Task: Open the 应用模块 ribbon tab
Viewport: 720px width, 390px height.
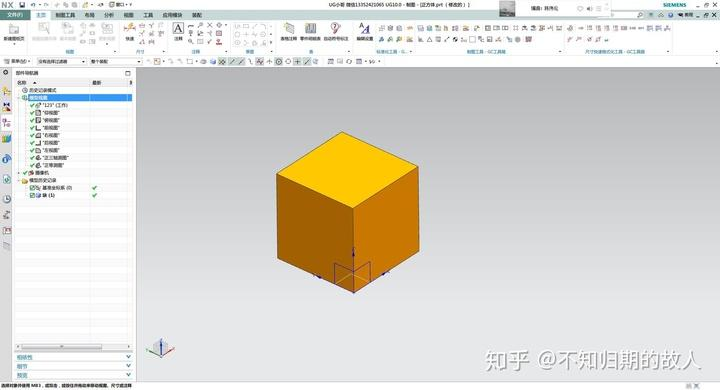Action: (172, 15)
